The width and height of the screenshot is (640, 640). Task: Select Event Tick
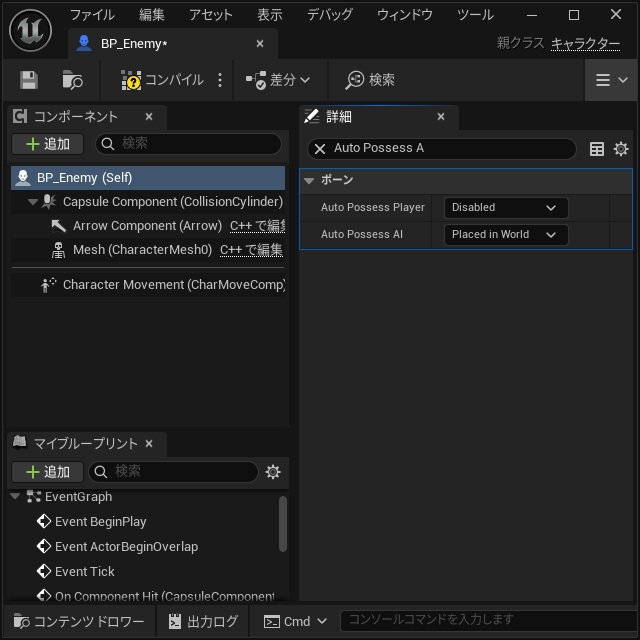84,571
